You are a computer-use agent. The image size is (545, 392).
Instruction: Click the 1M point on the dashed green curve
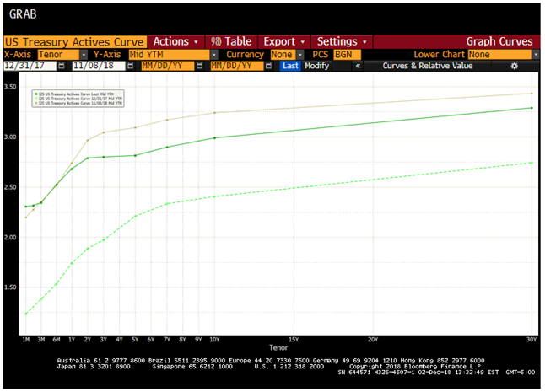(x=26, y=314)
